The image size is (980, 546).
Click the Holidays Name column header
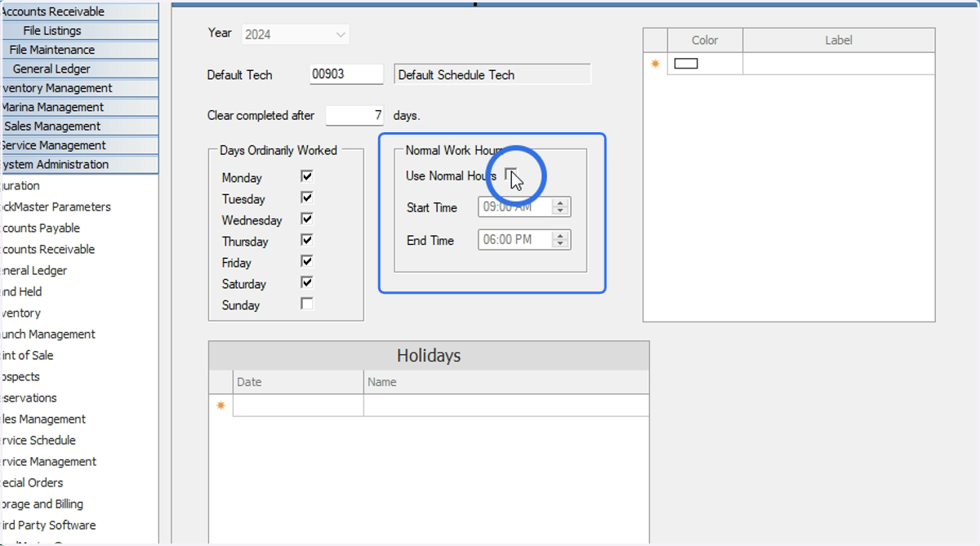point(506,382)
